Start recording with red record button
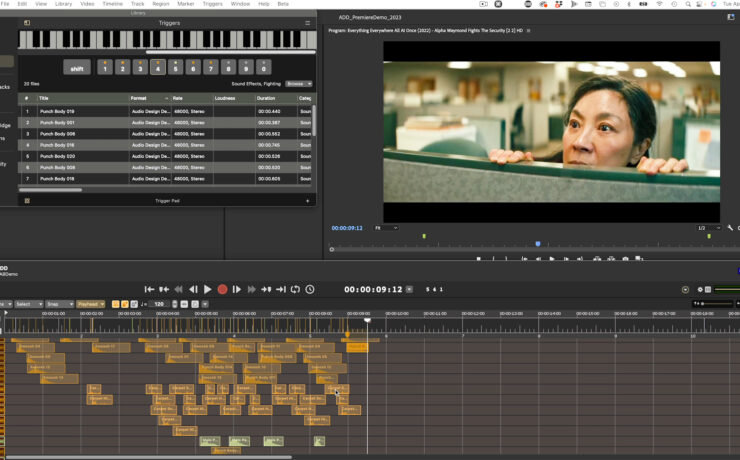This screenshot has height=460, width=740. point(222,289)
